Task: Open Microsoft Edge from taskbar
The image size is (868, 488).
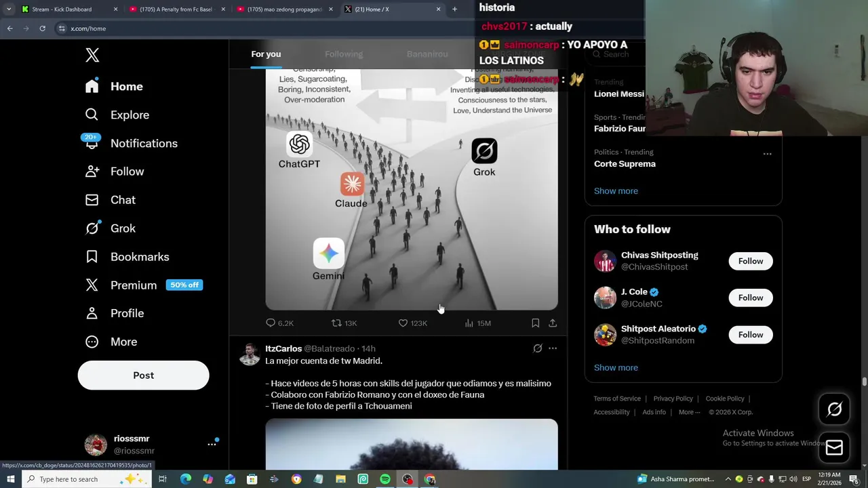Action: coord(185,479)
